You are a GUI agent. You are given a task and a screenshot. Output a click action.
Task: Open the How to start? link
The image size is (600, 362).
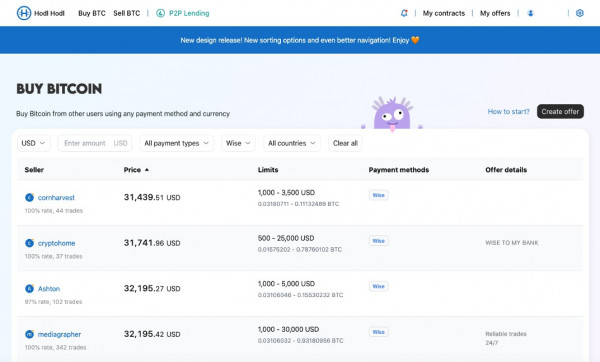coord(509,111)
